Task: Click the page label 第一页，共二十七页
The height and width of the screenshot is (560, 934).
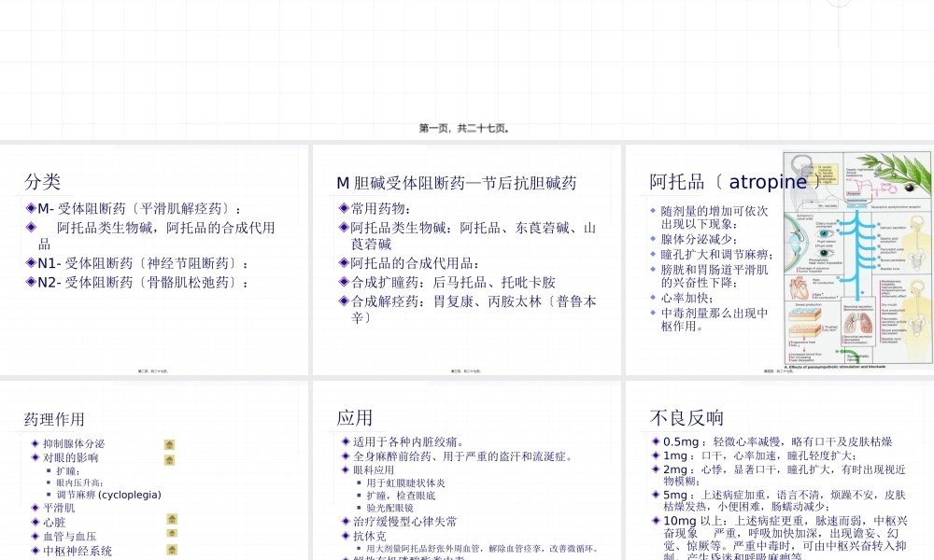Action: [462, 128]
